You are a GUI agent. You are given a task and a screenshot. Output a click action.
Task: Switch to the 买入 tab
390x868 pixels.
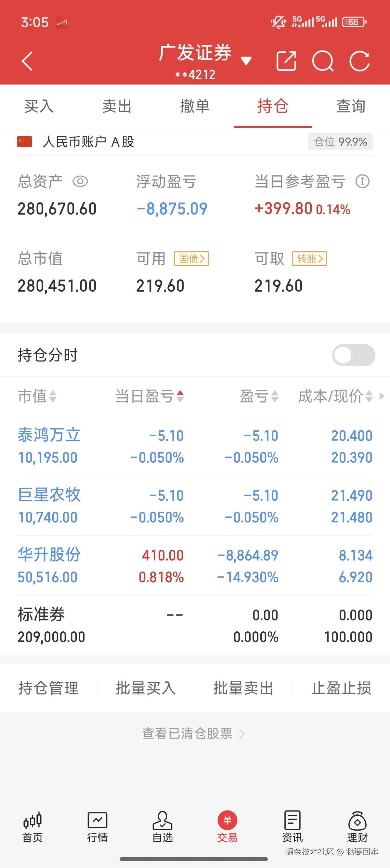(x=39, y=106)
